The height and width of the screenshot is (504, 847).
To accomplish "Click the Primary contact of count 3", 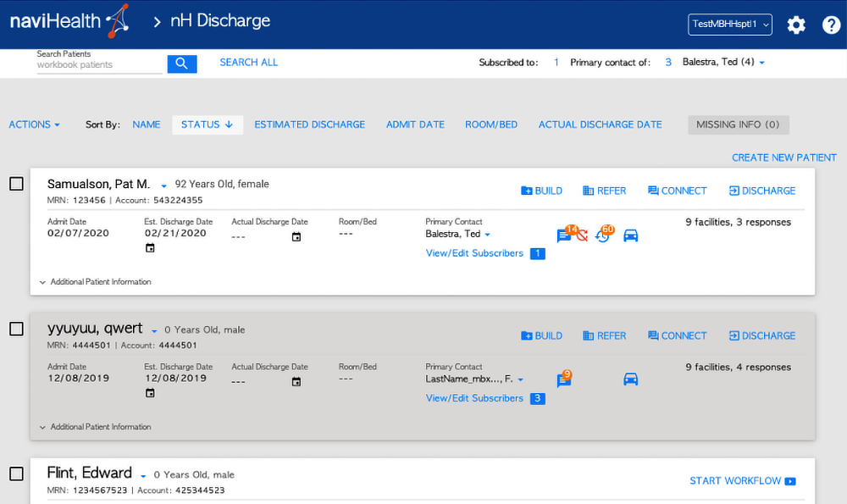I will click(668, 63).
